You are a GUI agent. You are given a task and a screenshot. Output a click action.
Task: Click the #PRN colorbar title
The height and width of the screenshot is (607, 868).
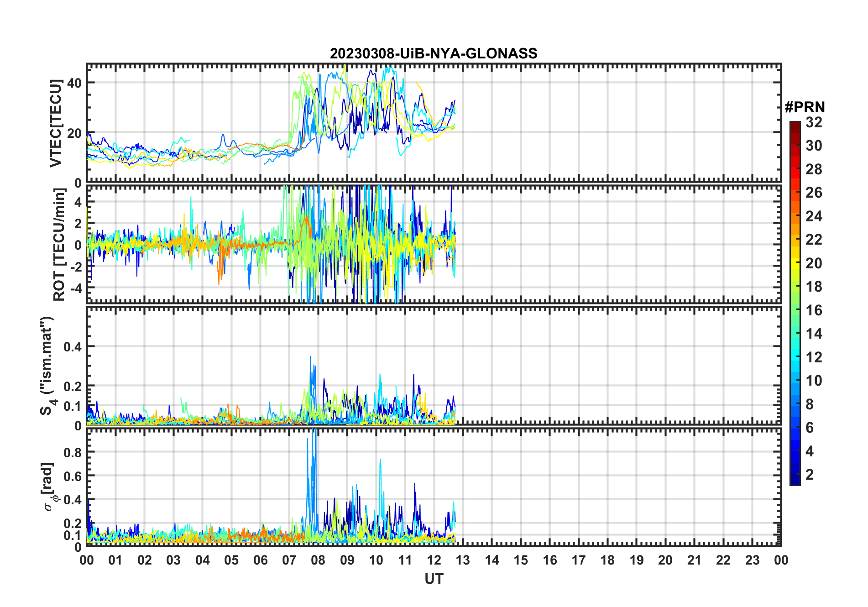(805, 107)
